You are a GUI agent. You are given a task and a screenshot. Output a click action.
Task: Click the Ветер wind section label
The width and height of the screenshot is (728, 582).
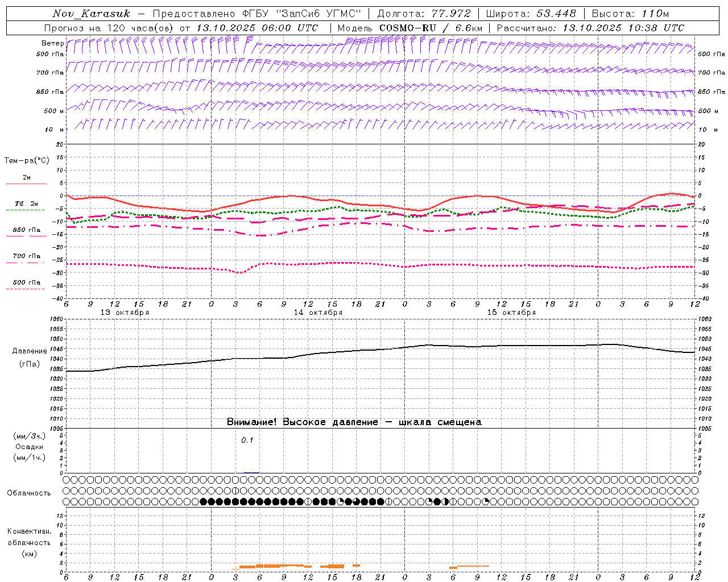coord(52,43)
